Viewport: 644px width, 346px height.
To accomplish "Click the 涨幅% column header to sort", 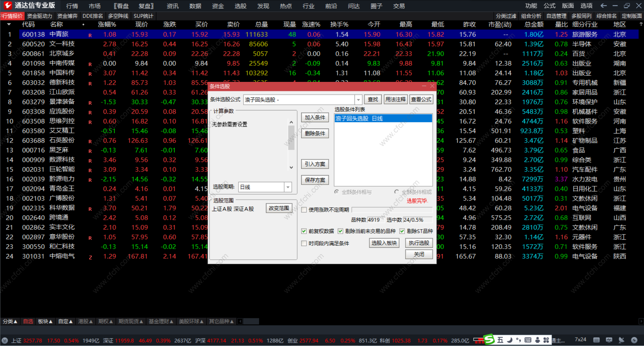I will click(x=107, y=24).
